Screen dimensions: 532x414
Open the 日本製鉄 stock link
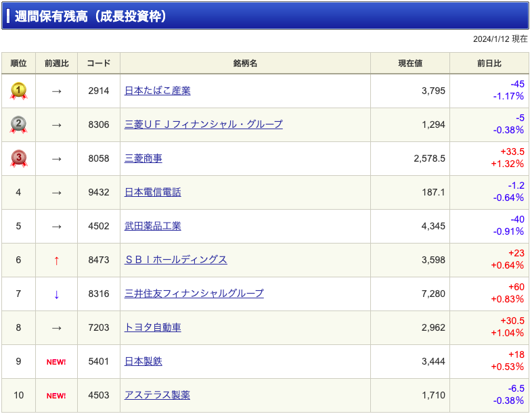point(143,361)
